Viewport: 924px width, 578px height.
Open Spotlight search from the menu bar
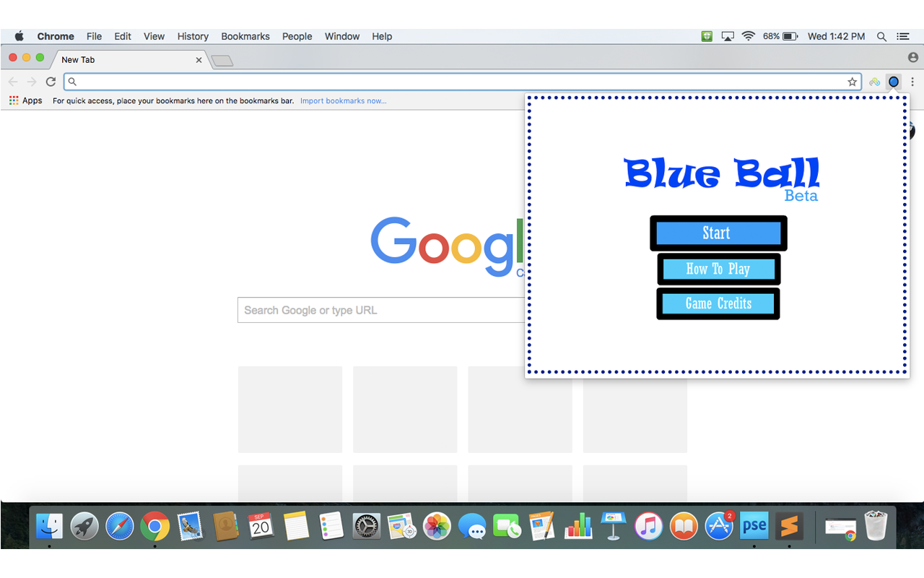click(x=881, y=36)
